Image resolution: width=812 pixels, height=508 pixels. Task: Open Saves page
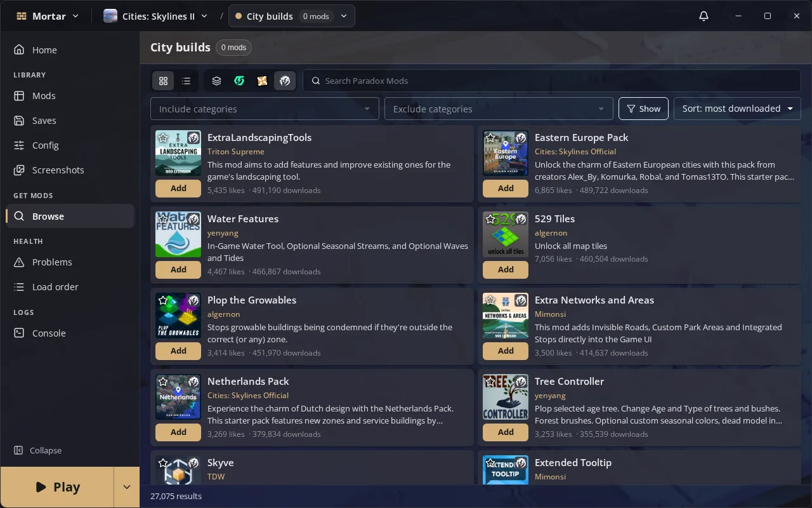click(70, 120)
